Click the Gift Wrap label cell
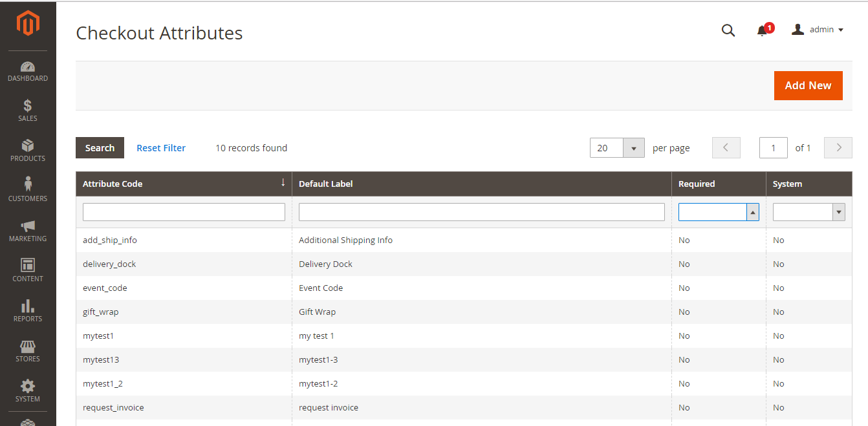This screenshot has width=868, height=426. [481, 312]
